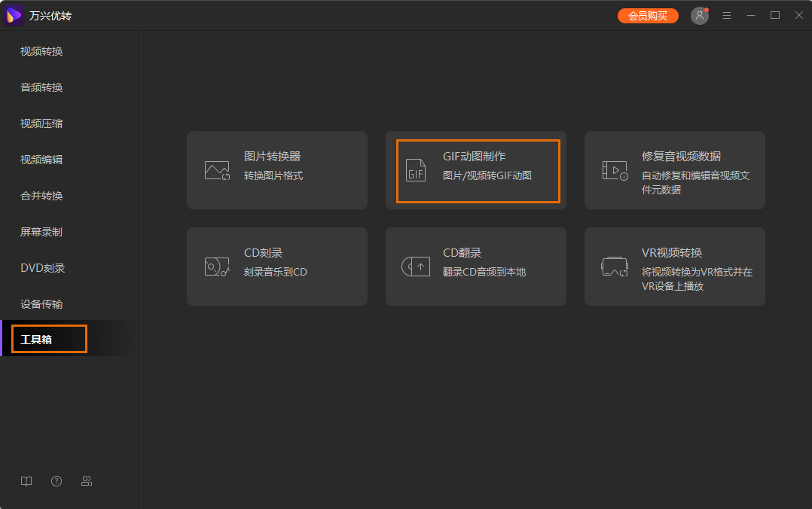Open the user guide book icon
This screenshot has height=509, width=812.
coord(26,481)
